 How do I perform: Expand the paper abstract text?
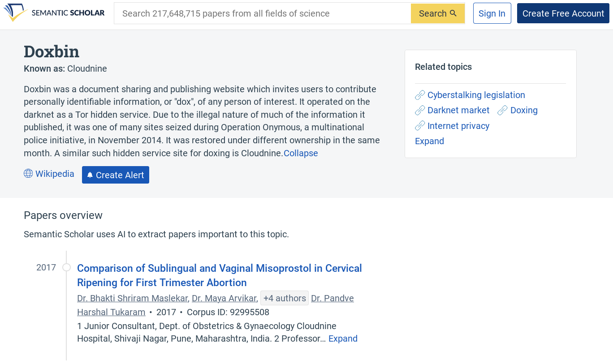click(x=343, y=338)
